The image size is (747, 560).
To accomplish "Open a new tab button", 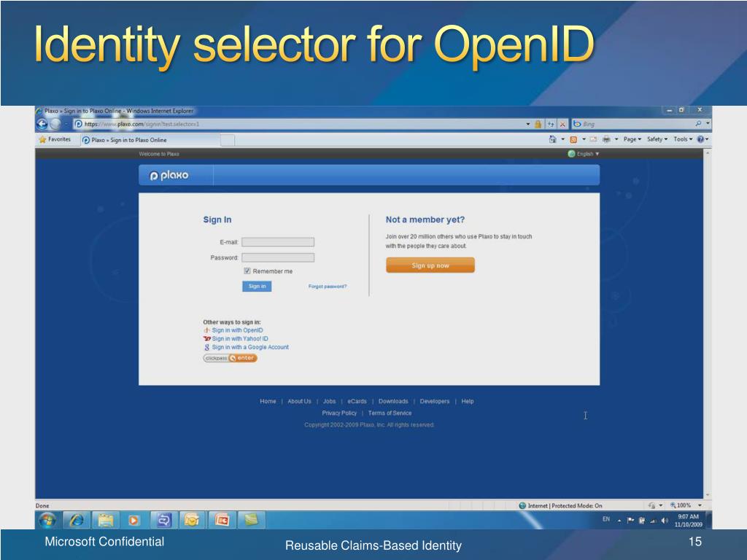I will 228,140.
